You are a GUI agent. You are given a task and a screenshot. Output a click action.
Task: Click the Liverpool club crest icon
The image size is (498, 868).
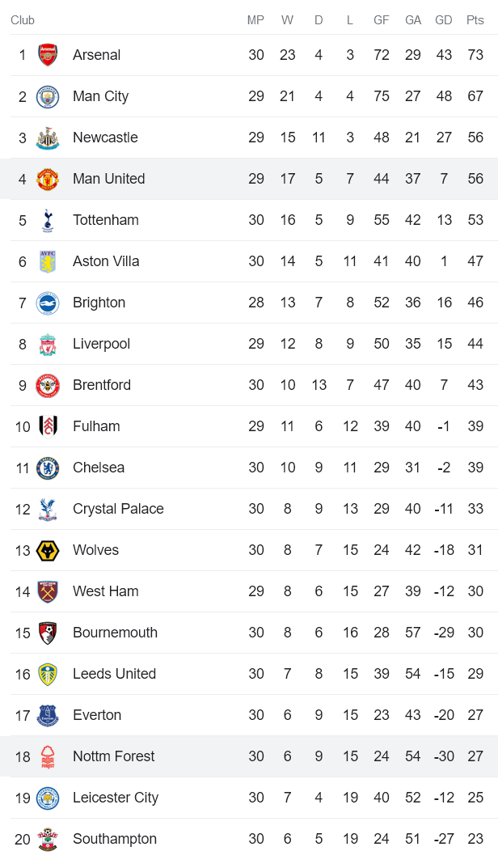(48, 344)
